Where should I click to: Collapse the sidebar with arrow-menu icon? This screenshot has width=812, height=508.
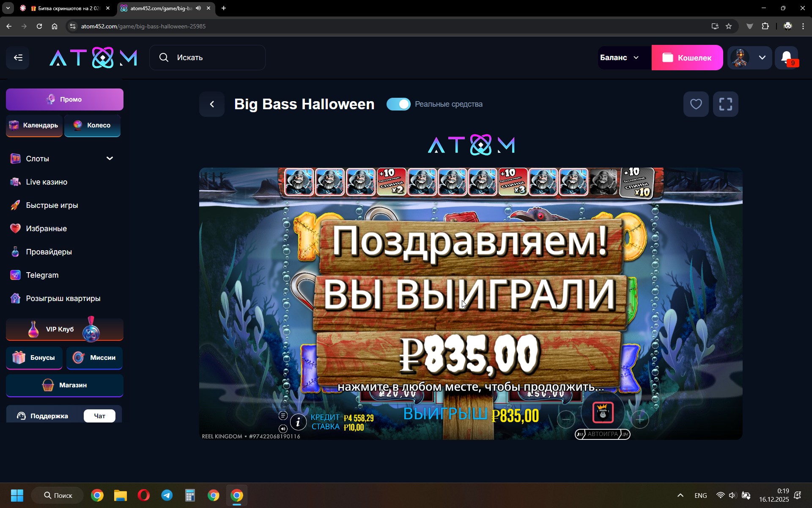(18, 58)
